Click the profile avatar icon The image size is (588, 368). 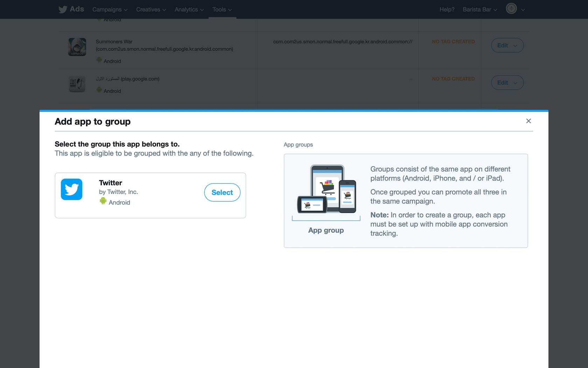511,8
